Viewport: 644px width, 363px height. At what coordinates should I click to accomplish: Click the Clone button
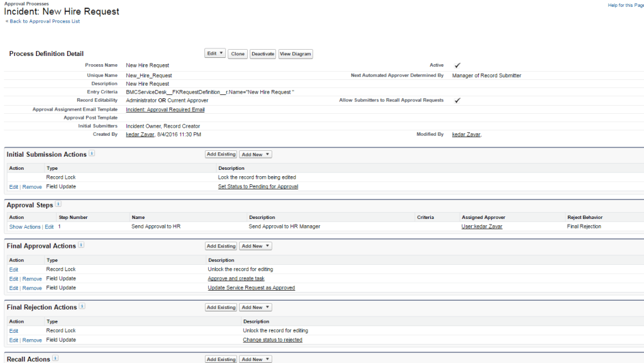pos(237,53)
